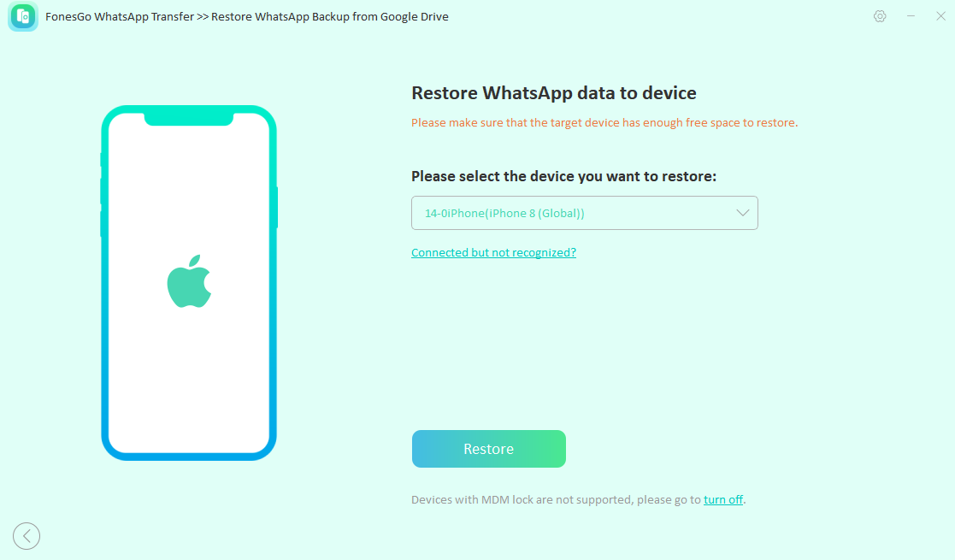Click the 'Restore WhatsApp data to device' heading
955x560 pixels.
(554, 93)
